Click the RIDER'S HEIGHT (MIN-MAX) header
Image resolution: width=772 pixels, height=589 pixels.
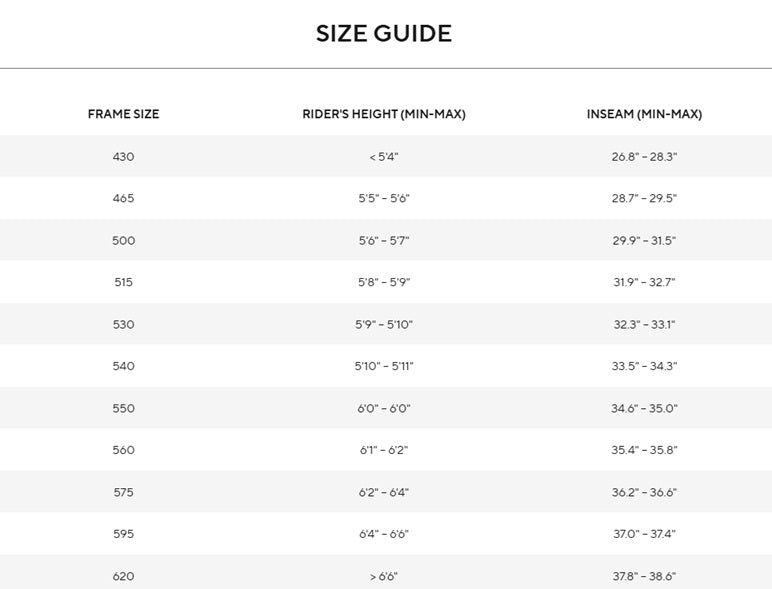[384, 114]
